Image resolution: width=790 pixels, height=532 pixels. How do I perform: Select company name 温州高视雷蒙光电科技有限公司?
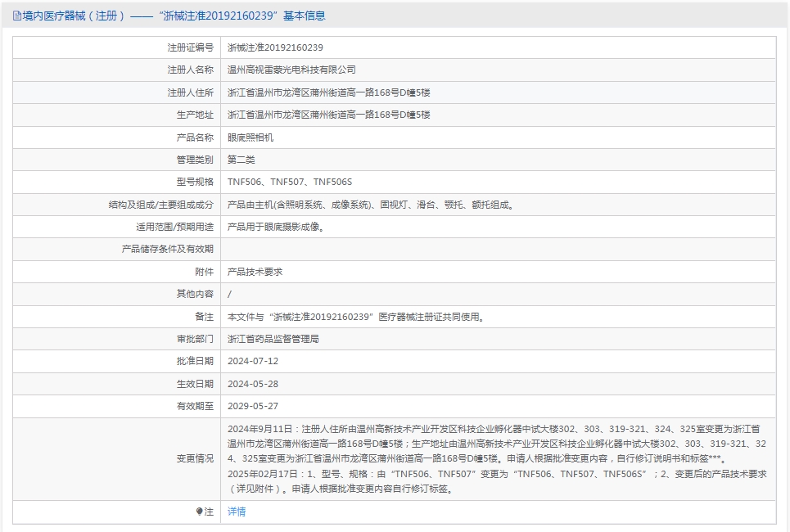click(x=291, y=70)
